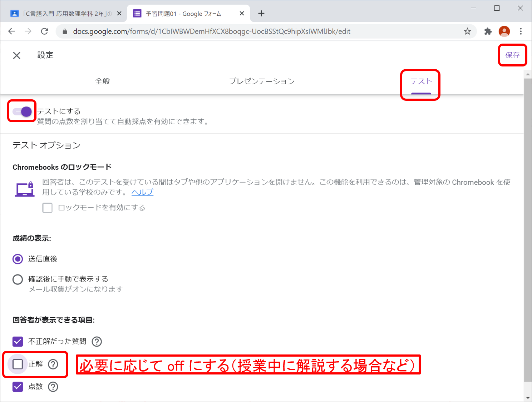This screenshot has width=532, height=402.
Task: Switch to the 全般 tab
Action: point(103,81)
